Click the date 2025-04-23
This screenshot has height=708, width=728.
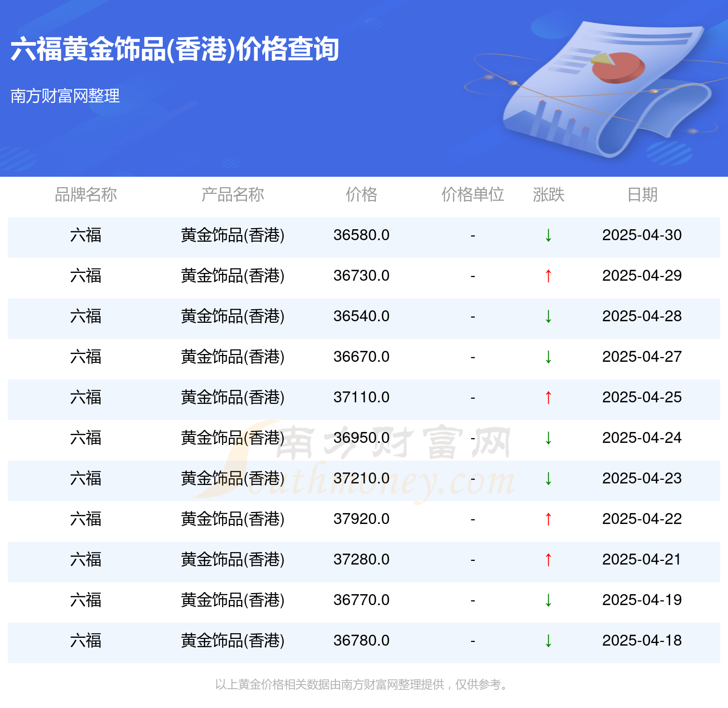pos(642,478)
